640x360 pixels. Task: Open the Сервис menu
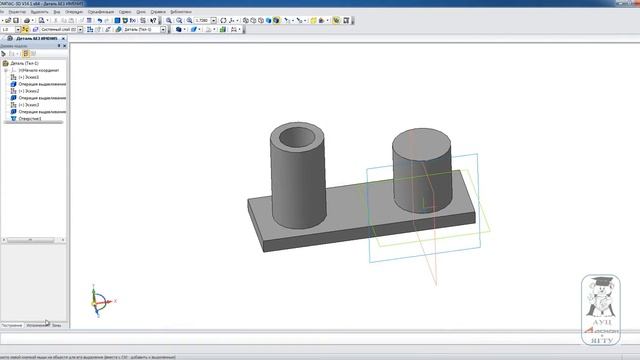tap(125, 12)
